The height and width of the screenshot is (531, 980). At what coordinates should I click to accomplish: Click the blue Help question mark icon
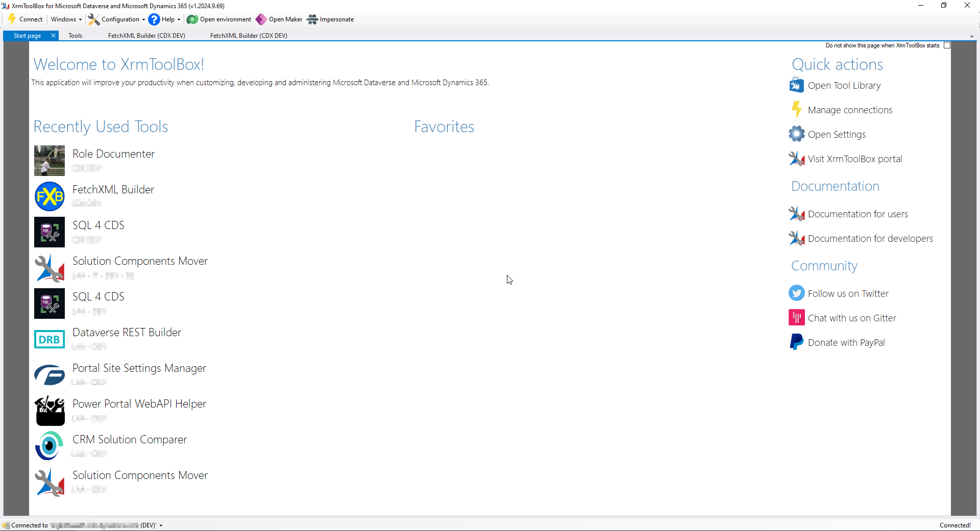point(154,19)
